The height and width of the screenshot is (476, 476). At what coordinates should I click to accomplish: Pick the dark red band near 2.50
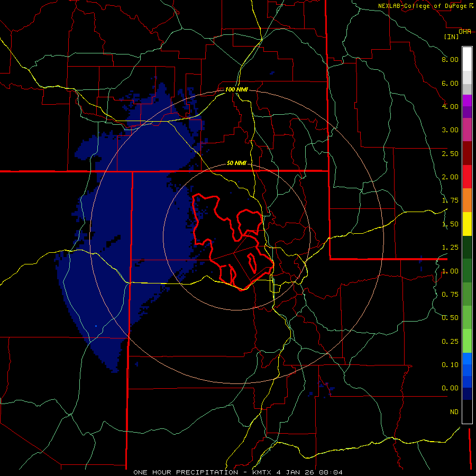pyautogui.click(x=467, y=153)
